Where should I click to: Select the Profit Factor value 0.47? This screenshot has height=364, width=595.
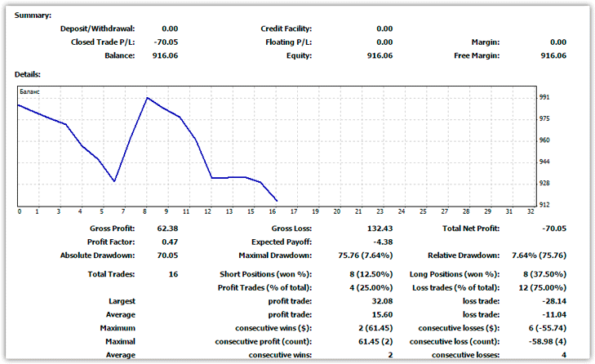tap(167, 242)
